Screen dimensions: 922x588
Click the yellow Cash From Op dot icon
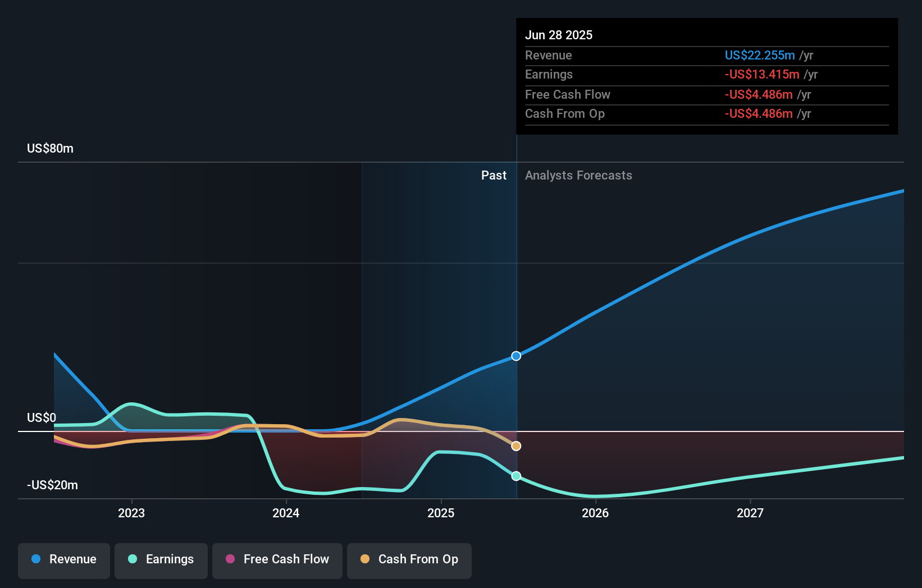point(365,559)
